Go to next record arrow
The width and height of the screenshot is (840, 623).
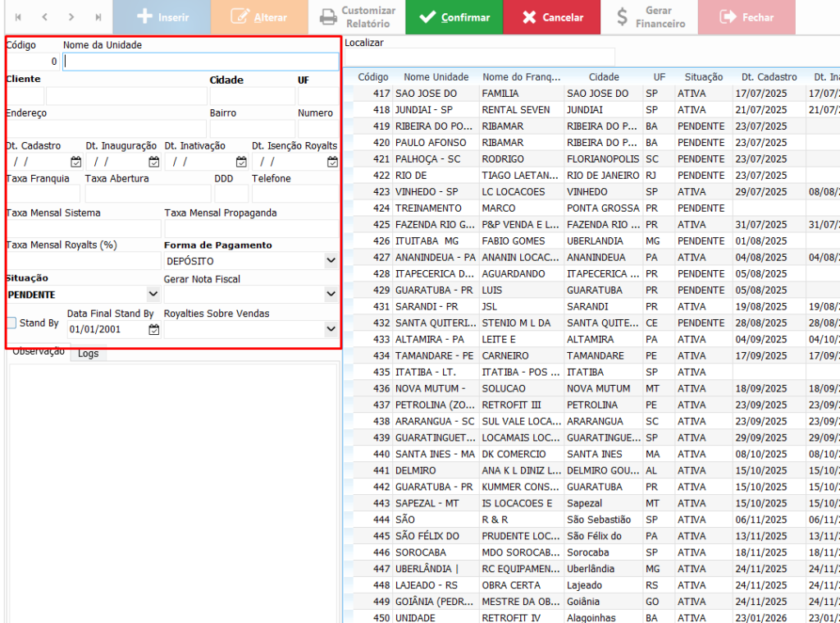(71, 17)
